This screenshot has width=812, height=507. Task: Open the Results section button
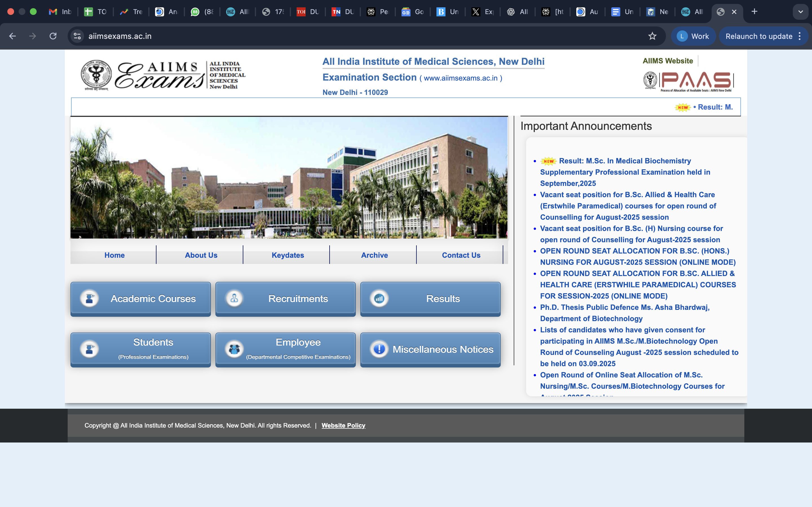[430, 299]
